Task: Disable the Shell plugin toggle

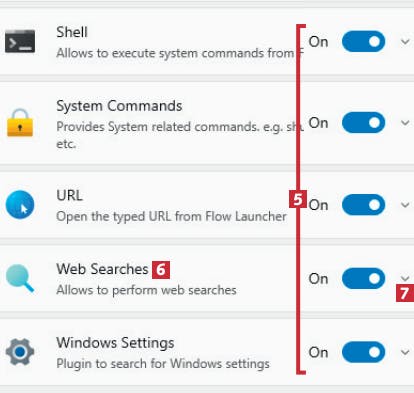Action: click(x=363, y=42)
